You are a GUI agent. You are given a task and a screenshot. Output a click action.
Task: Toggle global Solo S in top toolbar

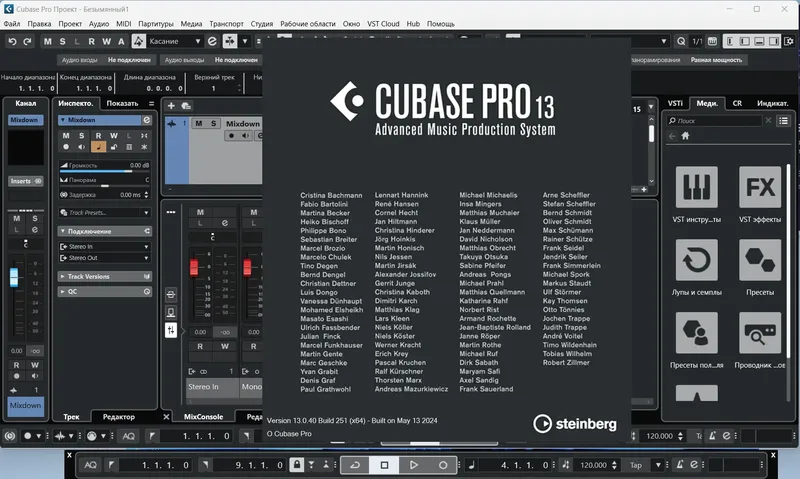coord(62,41)
